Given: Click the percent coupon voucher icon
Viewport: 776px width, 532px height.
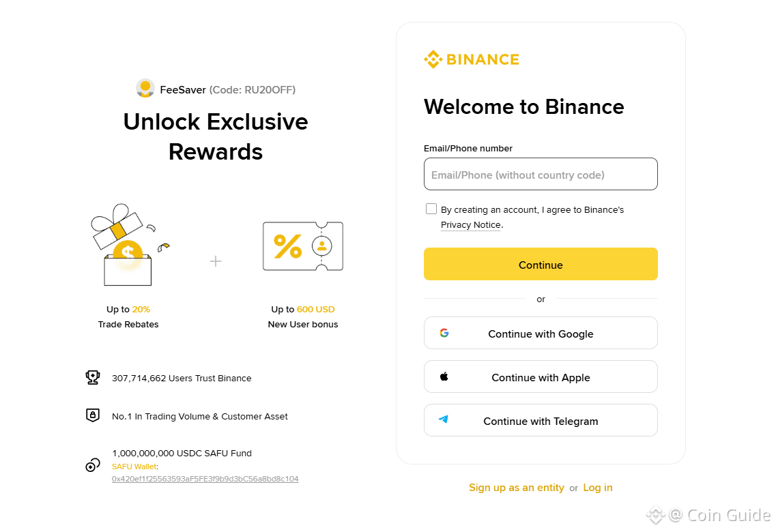Looking at the screenshot, I should [x=303, y=246].
